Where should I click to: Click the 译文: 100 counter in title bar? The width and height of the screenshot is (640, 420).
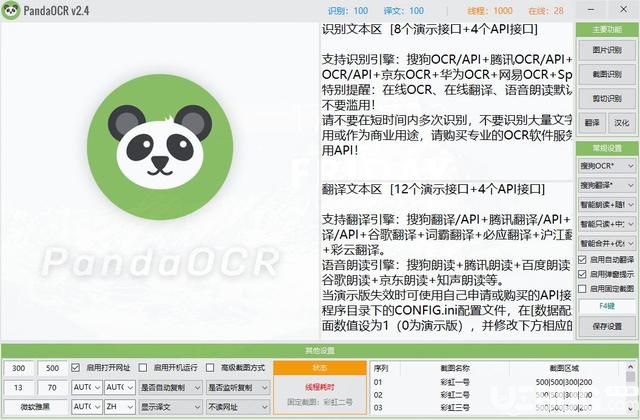point(404,11)
